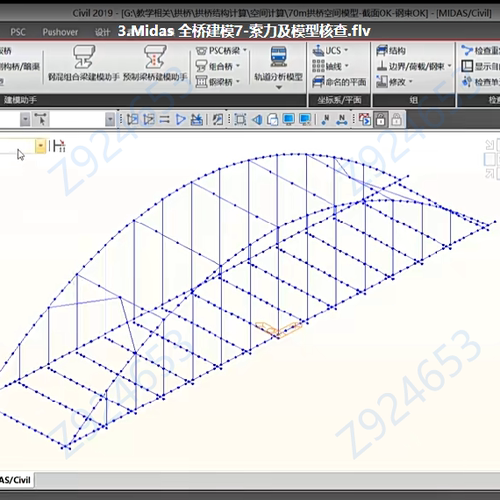Viewport: 500px width, 500px height.
Task: Toggle the highlighted lock icon
Action: (x=381, y=119)
